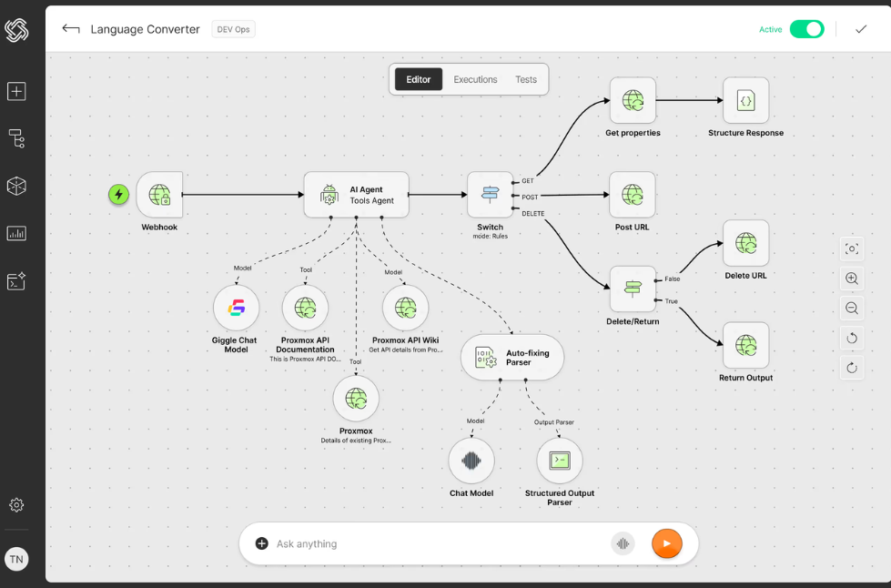Click the green lightning trigger icon
This screenshot has width=891, height=588.
coord(118,194)
